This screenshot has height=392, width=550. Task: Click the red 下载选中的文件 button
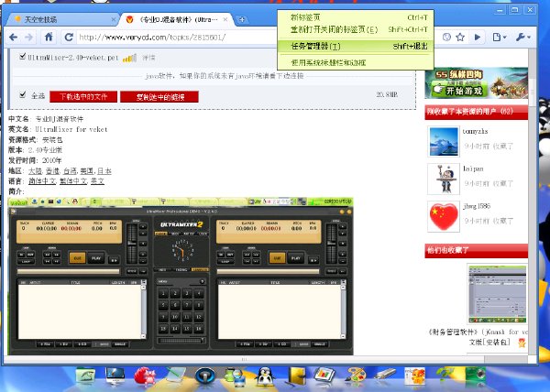click(x=83, y=97)
